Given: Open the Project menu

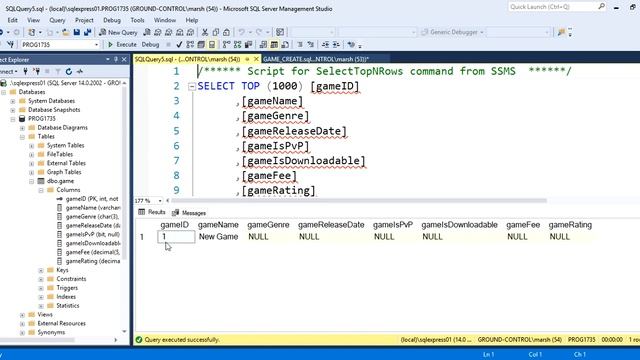Looking at the screenshot, I should (x=84, y=20).
